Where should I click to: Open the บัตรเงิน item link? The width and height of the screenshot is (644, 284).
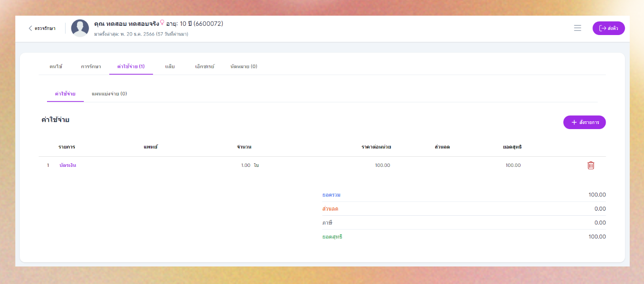click(68, 165)
